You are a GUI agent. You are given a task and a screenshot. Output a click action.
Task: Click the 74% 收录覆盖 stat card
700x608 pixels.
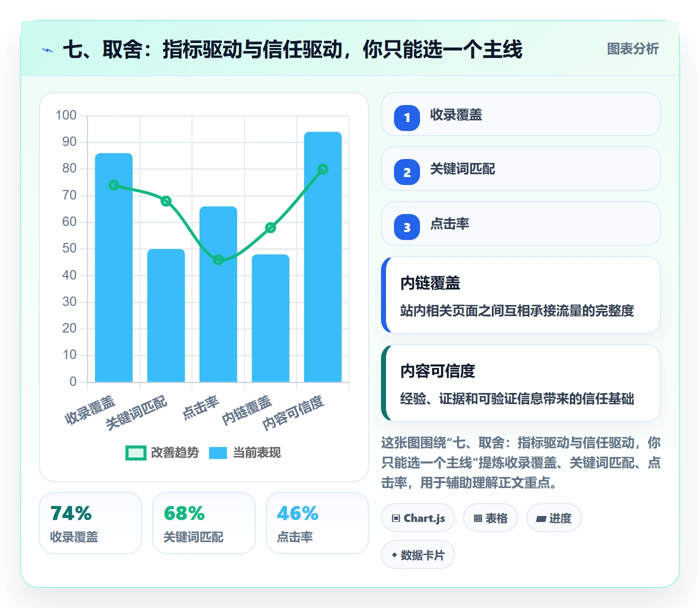(90, 523)
